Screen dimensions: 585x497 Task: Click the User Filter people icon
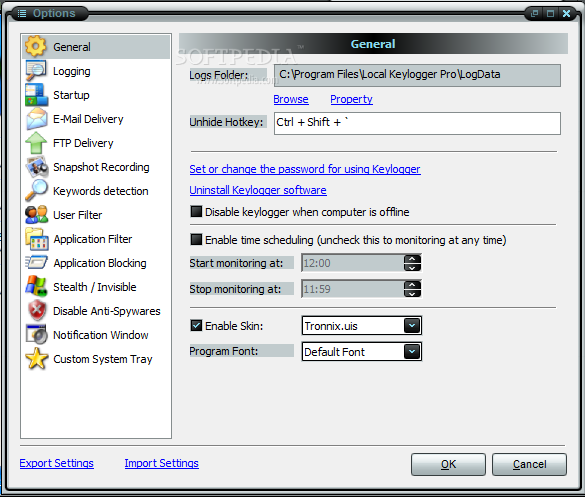(37, 215)
